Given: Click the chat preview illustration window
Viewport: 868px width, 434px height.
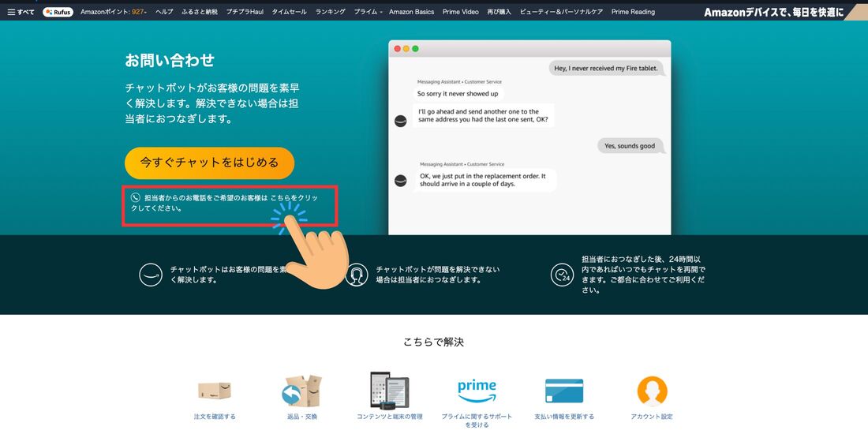Looking at the screenshot, I should [529, 137].
